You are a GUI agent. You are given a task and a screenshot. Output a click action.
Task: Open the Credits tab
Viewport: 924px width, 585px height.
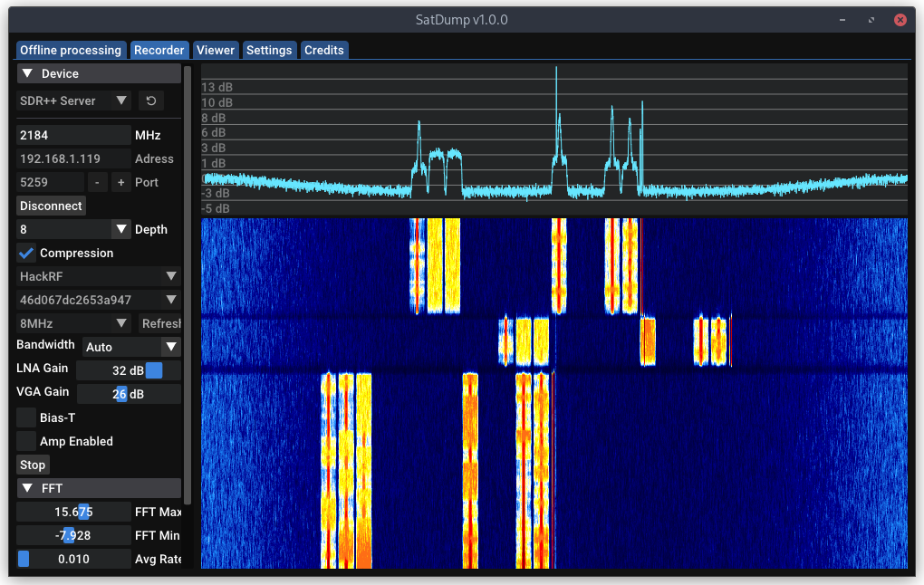(x=324, y=50)
